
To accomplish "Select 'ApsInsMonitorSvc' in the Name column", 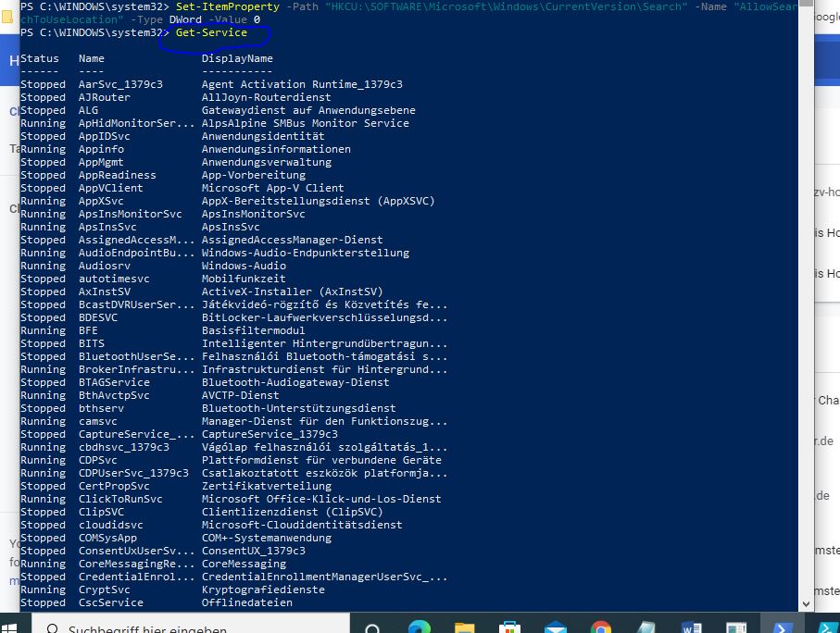I will click(131, 214).
